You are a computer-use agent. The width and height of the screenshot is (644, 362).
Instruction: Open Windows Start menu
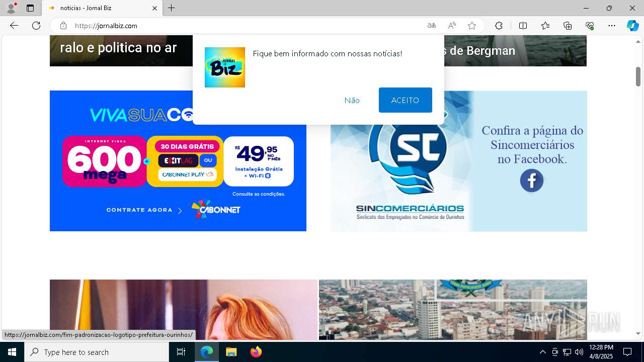pyautogui.click(x=12, y=352)
